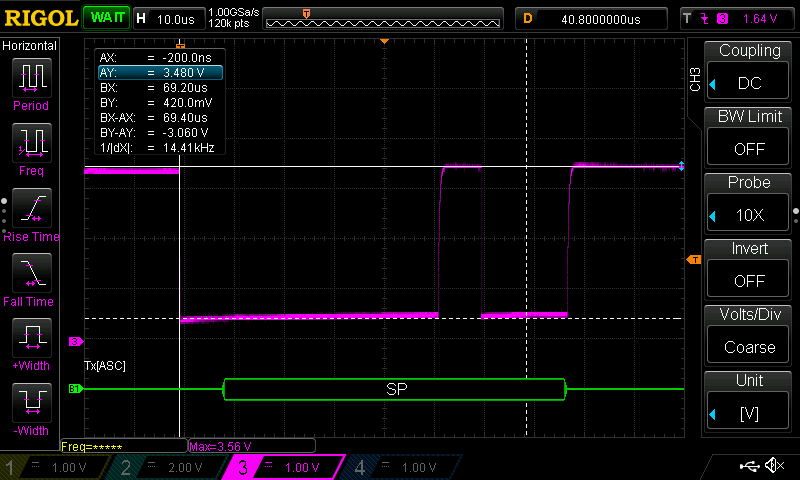This screenshot has width=800, height=480.
Task: Click the trigger level 1.64 V readout
Action: 760,19
